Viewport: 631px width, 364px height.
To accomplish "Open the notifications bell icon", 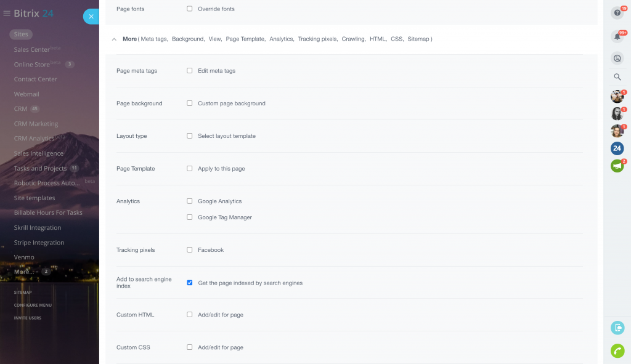I will [617, 36].
